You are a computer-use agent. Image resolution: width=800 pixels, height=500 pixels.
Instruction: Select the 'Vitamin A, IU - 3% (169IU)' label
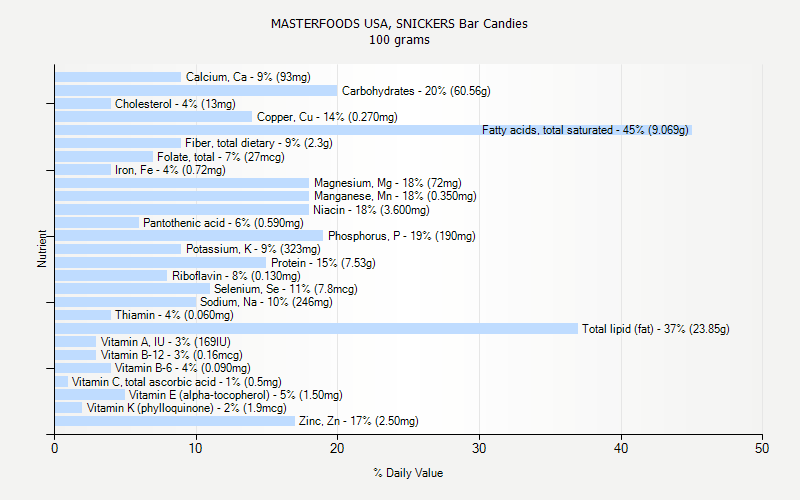click(165, 342)
